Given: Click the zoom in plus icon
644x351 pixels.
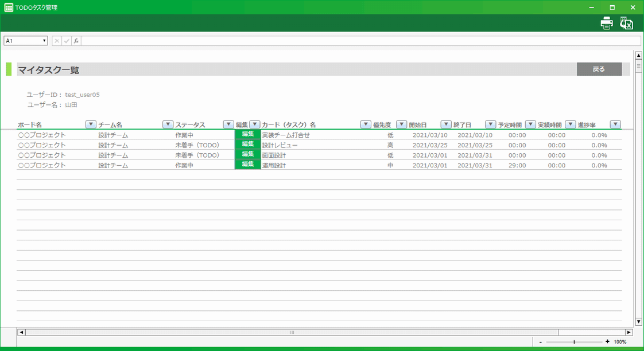Looking at the screenshot, I should click(x=607, y=342).
